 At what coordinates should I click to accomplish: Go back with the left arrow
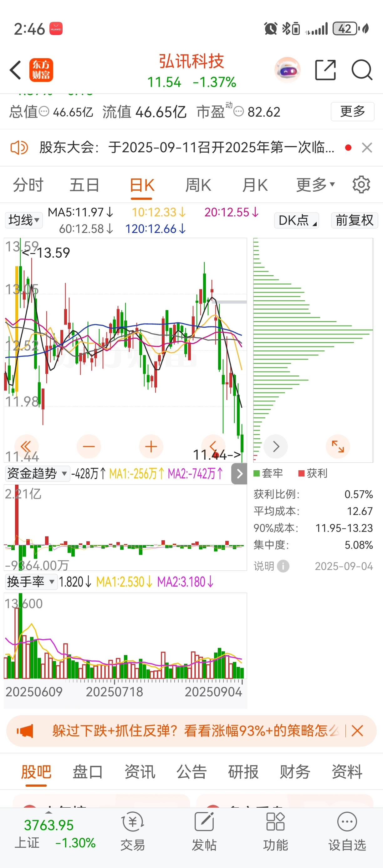click(15, 70)
